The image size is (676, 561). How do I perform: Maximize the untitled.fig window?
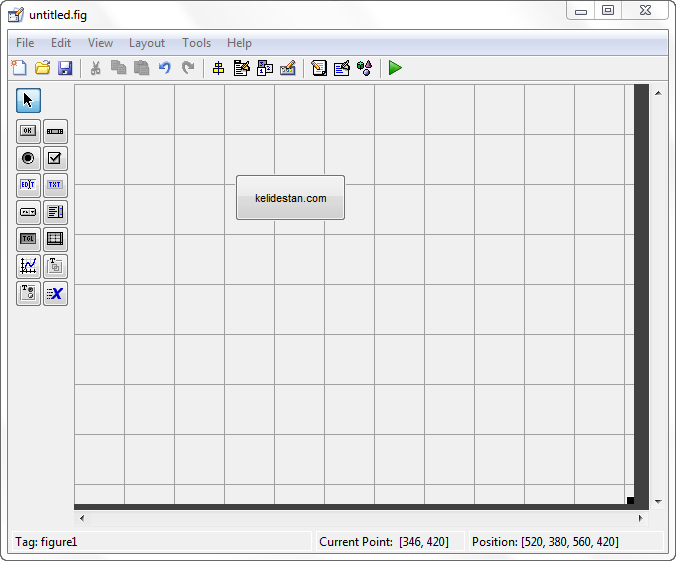tap(608, 10)
